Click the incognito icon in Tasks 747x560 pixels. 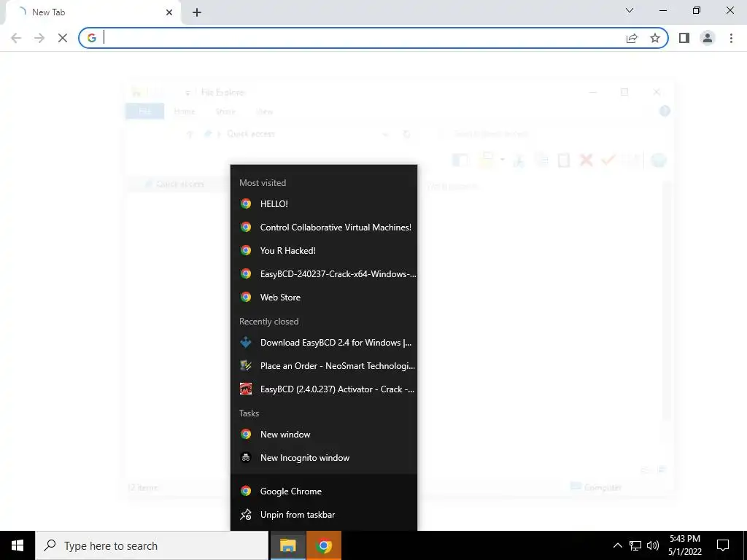[246, 458]
